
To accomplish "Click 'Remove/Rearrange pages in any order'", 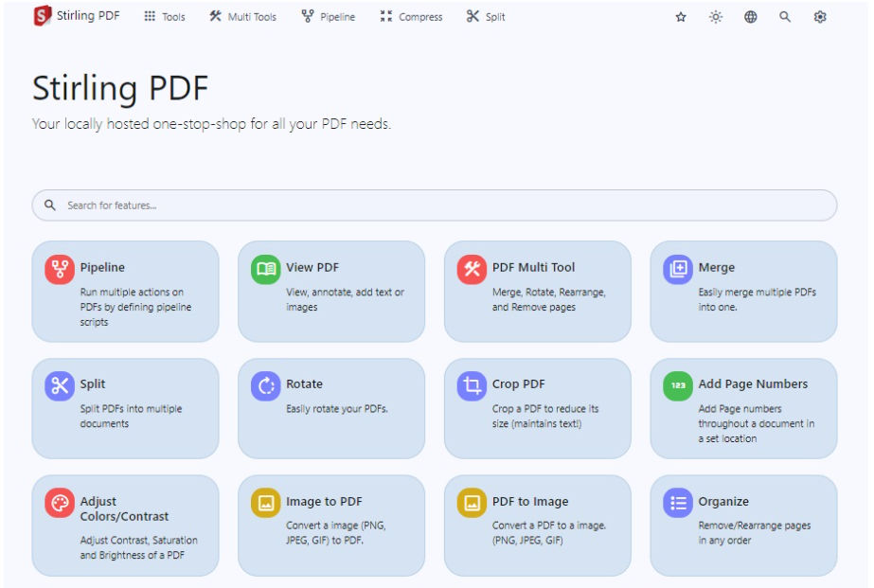I will click(x=755, y=533).
